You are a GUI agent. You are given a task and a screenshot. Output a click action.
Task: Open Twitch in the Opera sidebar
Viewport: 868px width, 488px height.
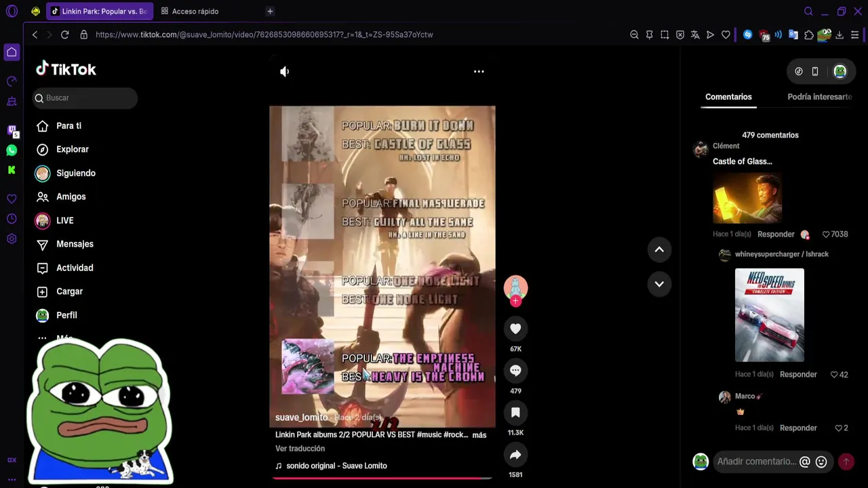pyautogui.click(x=12, y=130)
